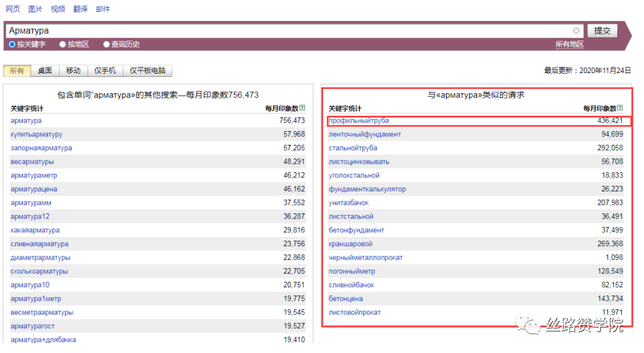Open the фундаменткалькулятор similar query link
The width and height of the screenshot is (644, 353).
coord(367,189)
